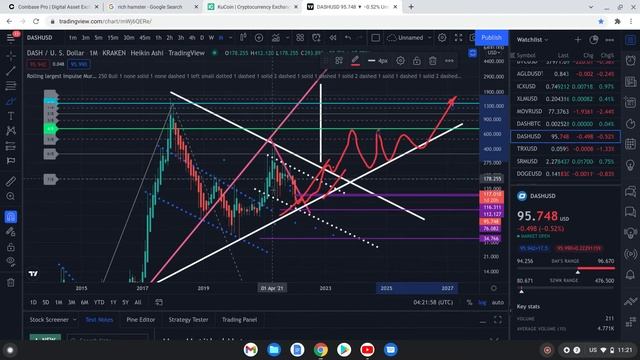This screenshot has height=360, width=640.
Task: Expand the indicators favorites dropdown arrow
Action: point(288,38)
